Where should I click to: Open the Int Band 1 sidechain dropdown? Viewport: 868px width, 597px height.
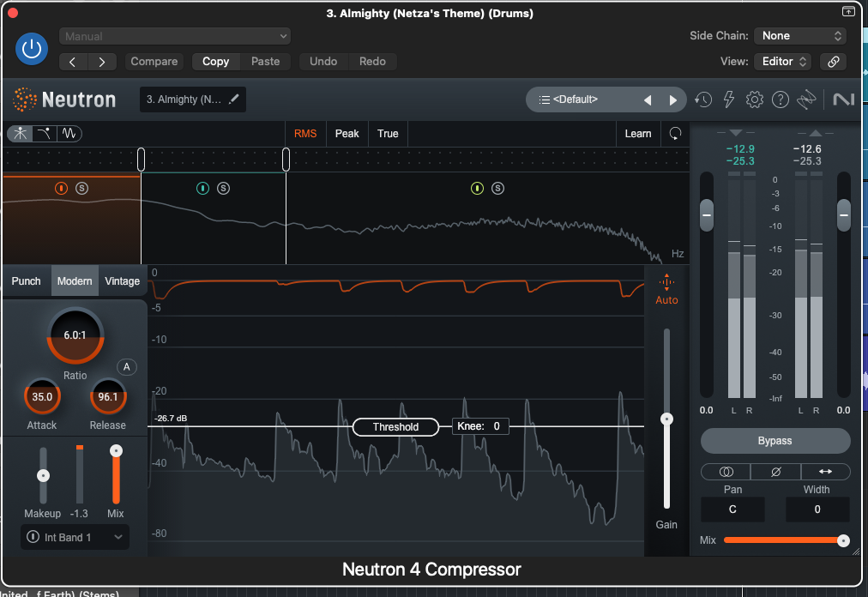[x=75, y=537]
